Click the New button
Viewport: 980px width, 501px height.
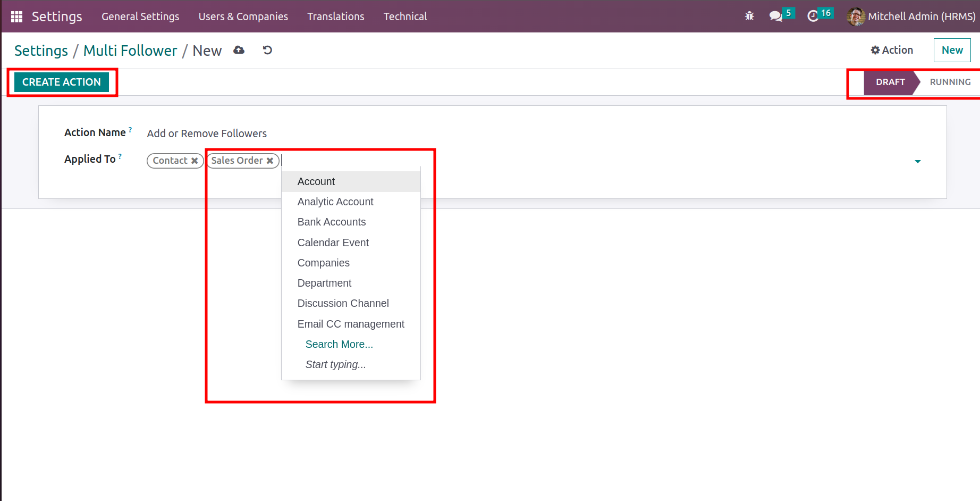[952, 50]
